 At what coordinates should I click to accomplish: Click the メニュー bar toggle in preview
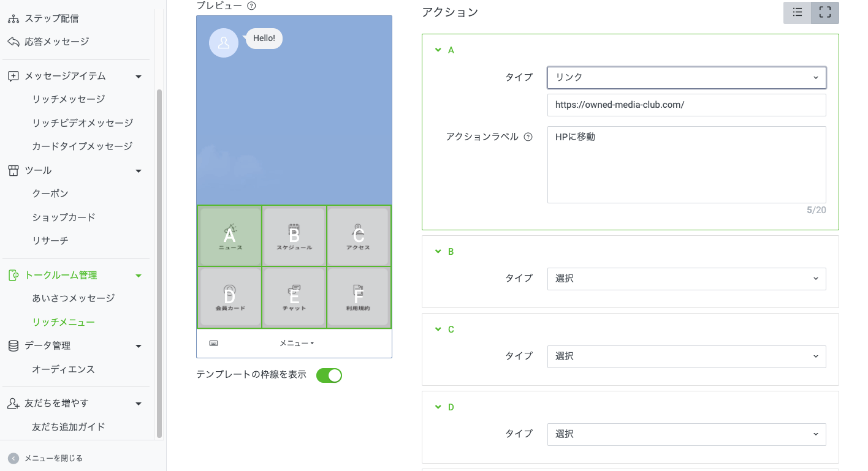tap(297, 343)
